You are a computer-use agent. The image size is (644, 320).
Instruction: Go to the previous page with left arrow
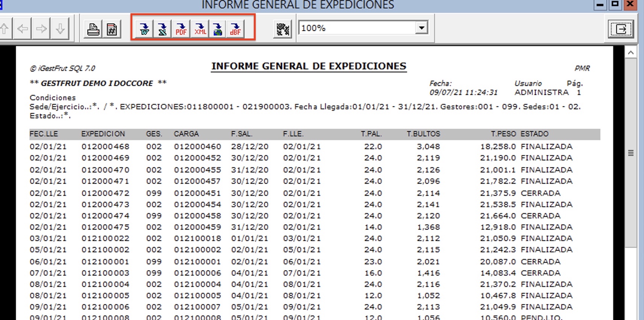coord(23,29)
